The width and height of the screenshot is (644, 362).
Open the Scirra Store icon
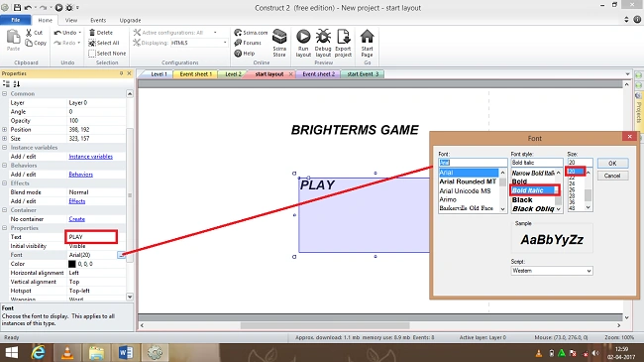279,37
